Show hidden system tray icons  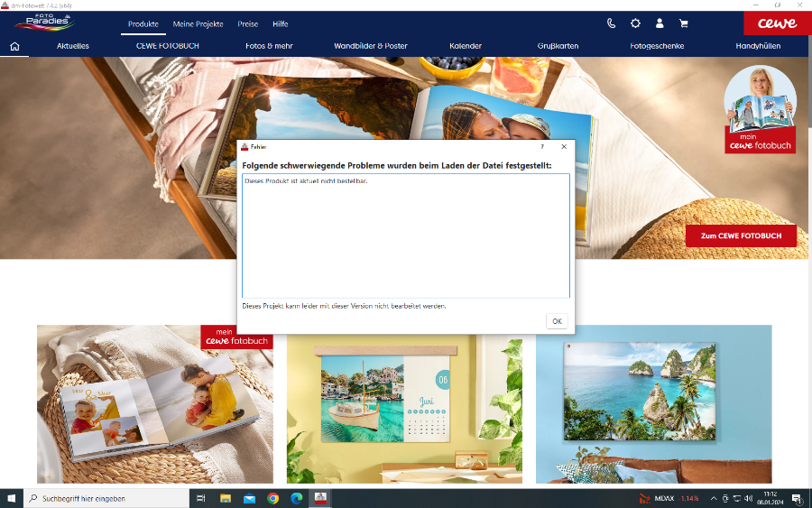[x=713, y=498]
